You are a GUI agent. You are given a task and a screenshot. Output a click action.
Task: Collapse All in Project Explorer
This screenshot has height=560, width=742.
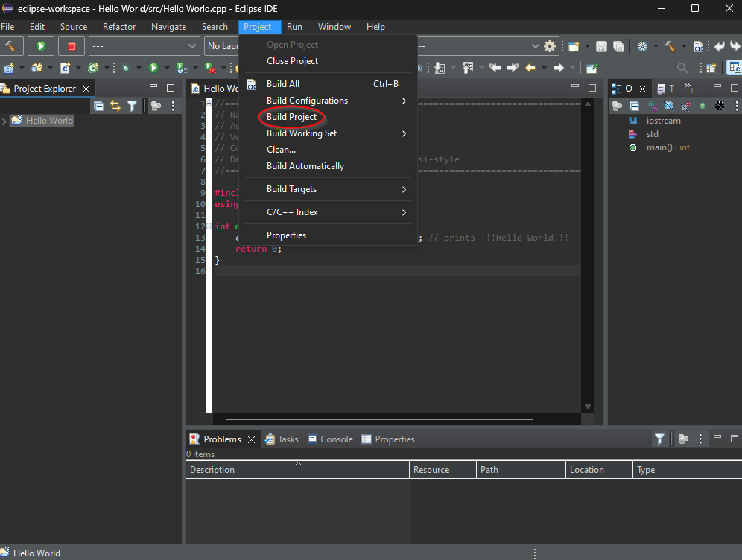pos(98,106)
